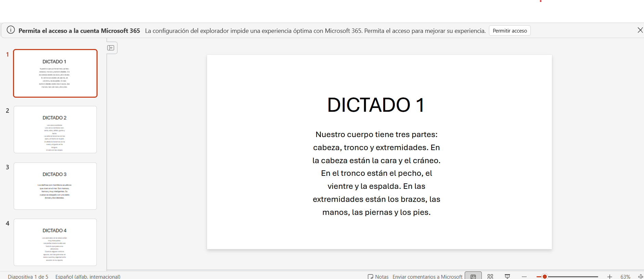Toggle the Notas pane
644x279 pixels.
[x=378, y=276]
